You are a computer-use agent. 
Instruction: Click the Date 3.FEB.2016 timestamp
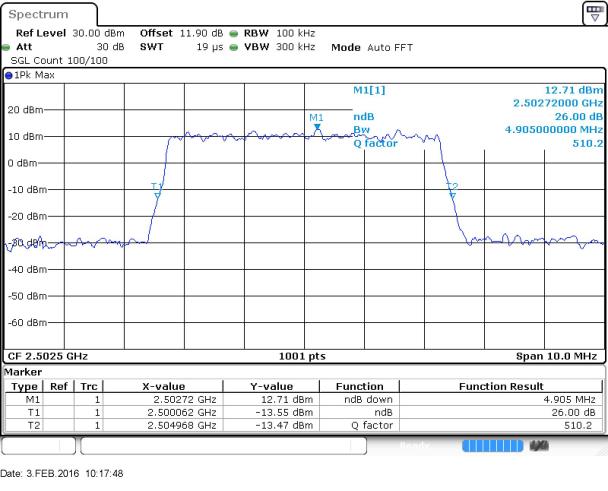click(x=62, y=474)
